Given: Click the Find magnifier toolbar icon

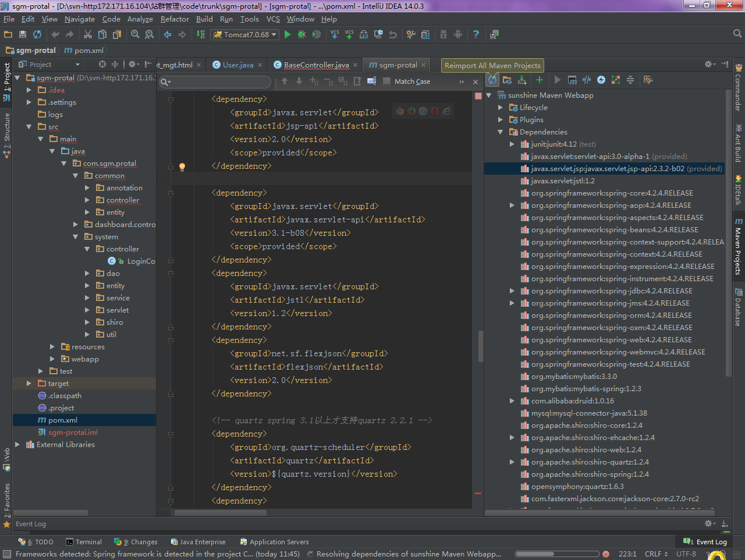Looking at the screenshot, I should point(135,34).
